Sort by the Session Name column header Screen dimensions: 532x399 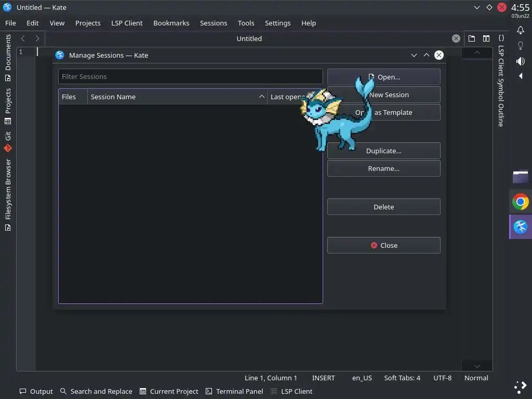click(178, 97)
